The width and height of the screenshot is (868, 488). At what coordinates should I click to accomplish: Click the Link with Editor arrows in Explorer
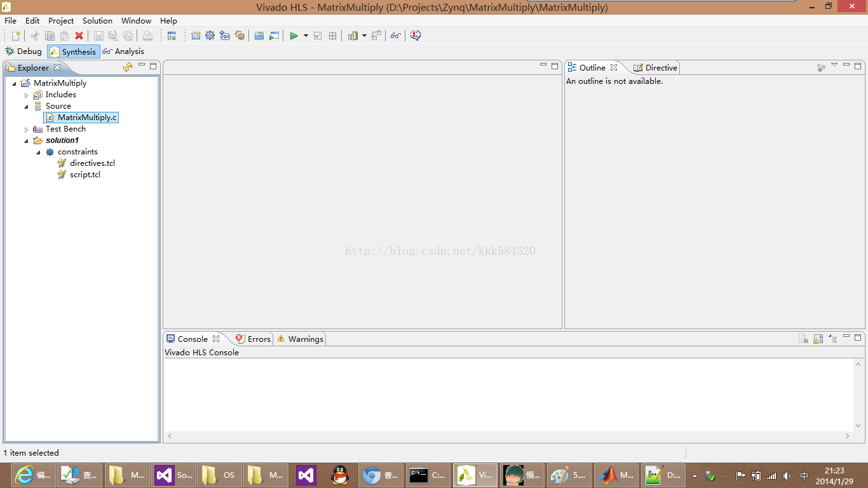pyautogui.click(x=128, y=67)
